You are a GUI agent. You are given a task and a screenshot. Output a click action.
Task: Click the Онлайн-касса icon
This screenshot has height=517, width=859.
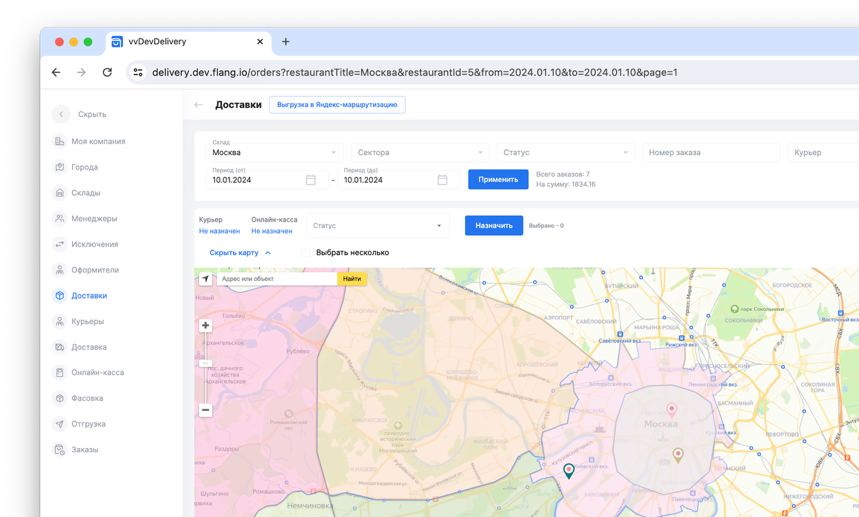pyautogui.click(x=60, y=372)
